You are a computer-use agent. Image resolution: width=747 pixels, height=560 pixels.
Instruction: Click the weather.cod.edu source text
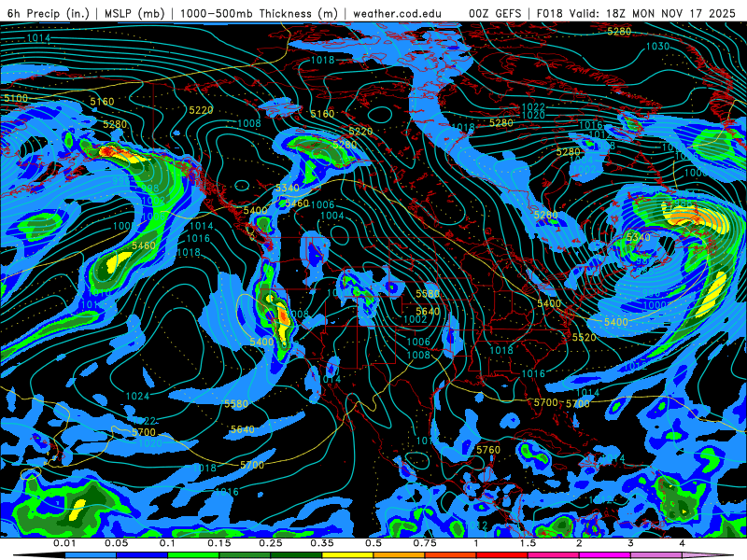(x=397, y=13)
